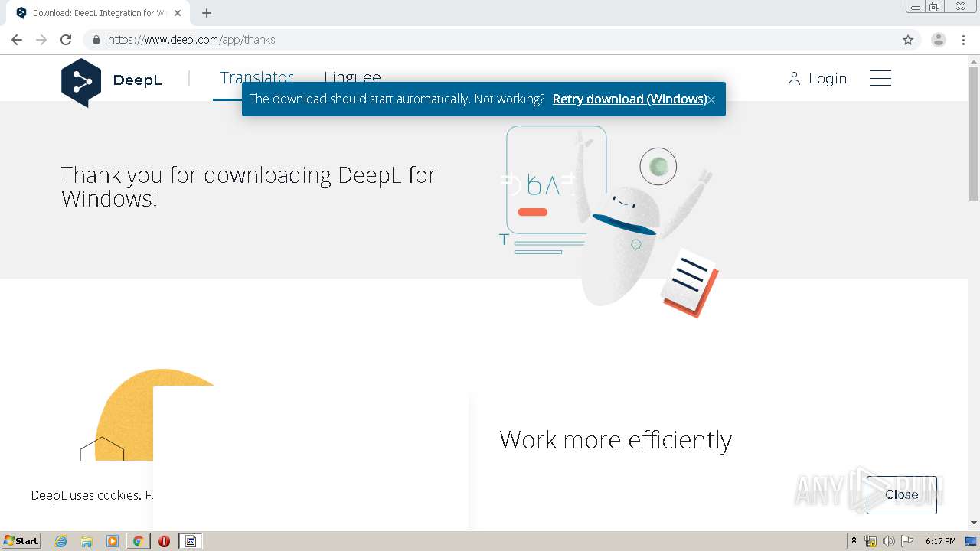Click the 6:17 PM clock
Viewport: 980px width, 551px height.
(940, 541)
